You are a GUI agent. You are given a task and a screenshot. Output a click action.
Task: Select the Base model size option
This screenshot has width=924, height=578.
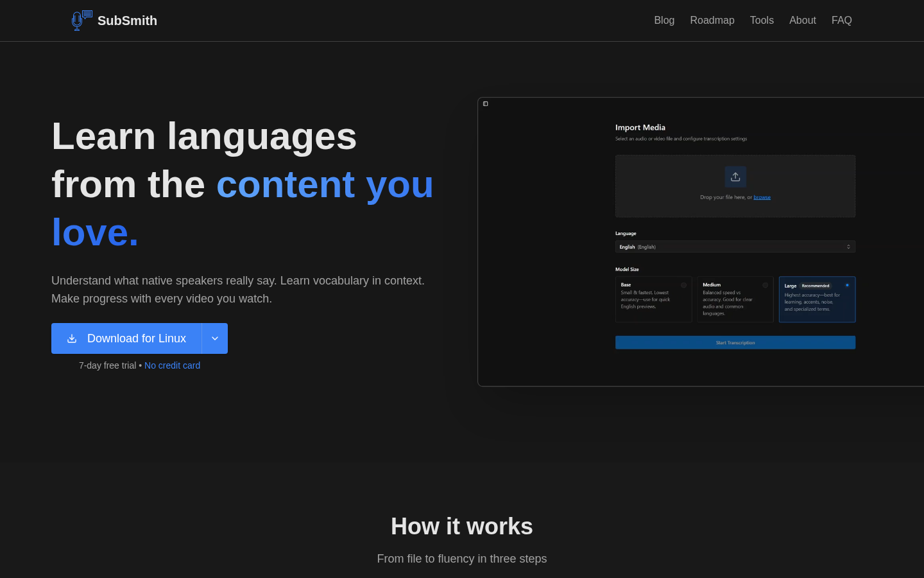(653, 299)
